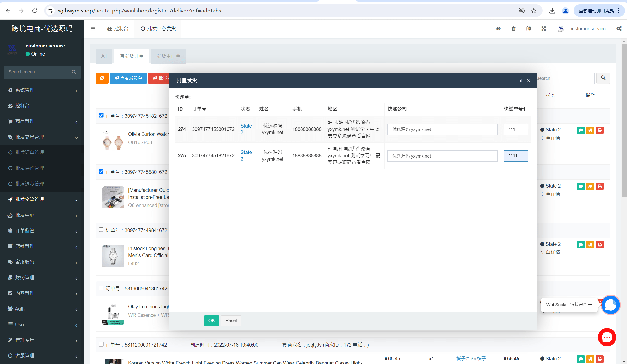Open browser downloads icon
The height and width of the screenshot is (364, 627).
[x=552, y=11]
